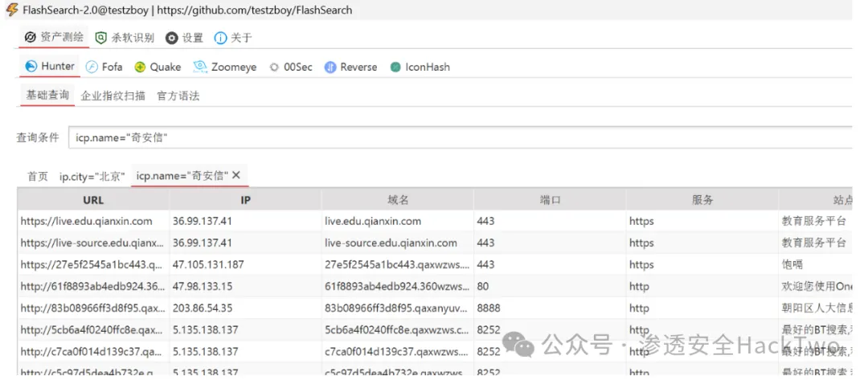
Task: Click the Zoomeye eye icon
Action: [x=200, y=67]
